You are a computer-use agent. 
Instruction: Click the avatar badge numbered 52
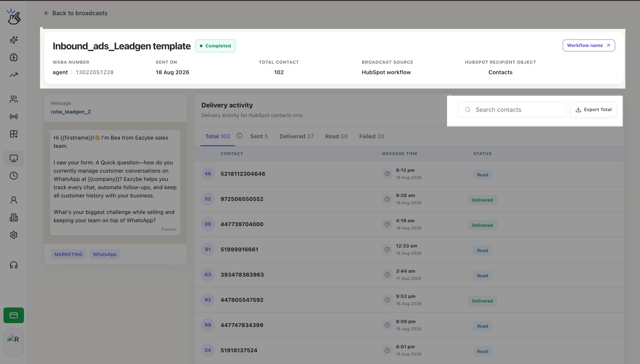tap(208, 199)
